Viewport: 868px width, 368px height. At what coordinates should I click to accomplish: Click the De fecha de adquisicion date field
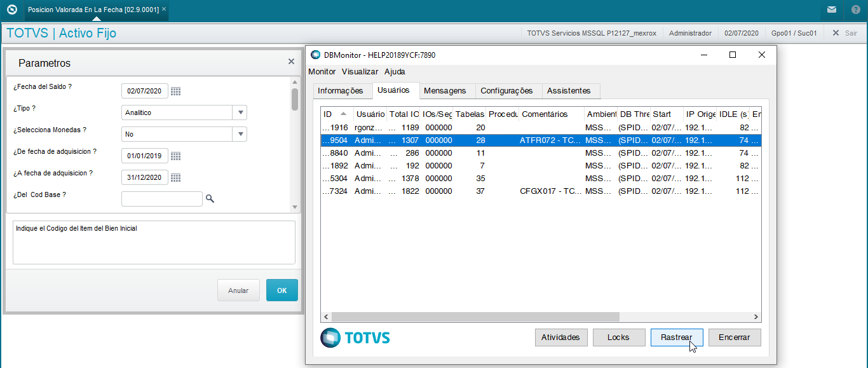pyautogui.click(x=145, y=156)
